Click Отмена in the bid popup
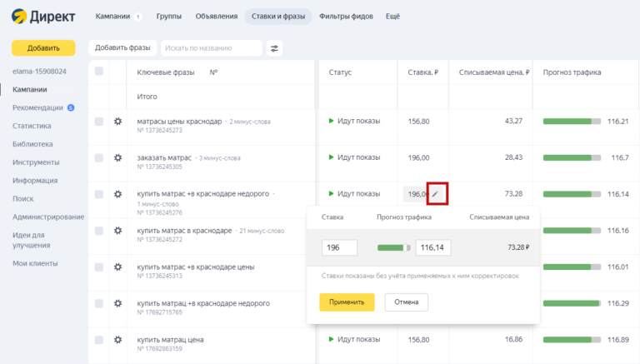 406,302
